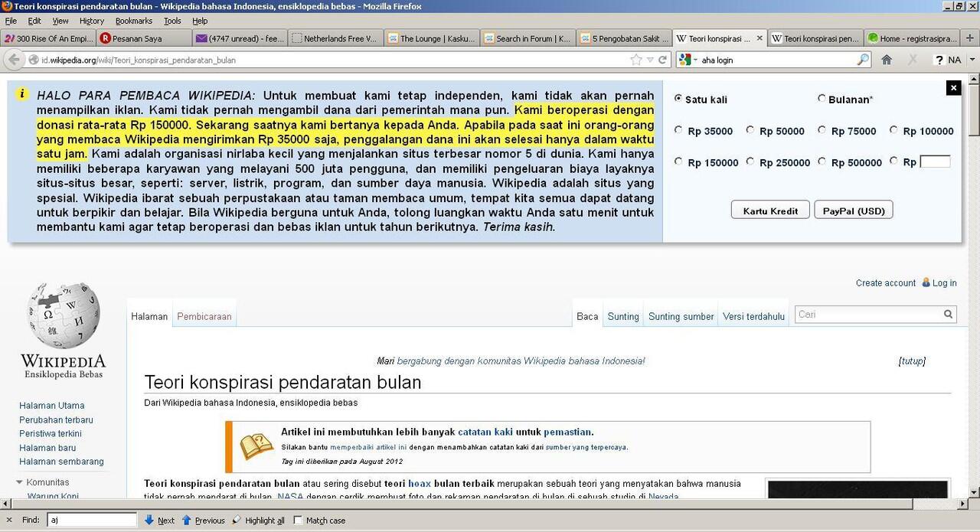Switch to the 300 Rise Of An Empire tab
Image resolution: width=980 pixels, height=532 pixels.
(47, 38)
